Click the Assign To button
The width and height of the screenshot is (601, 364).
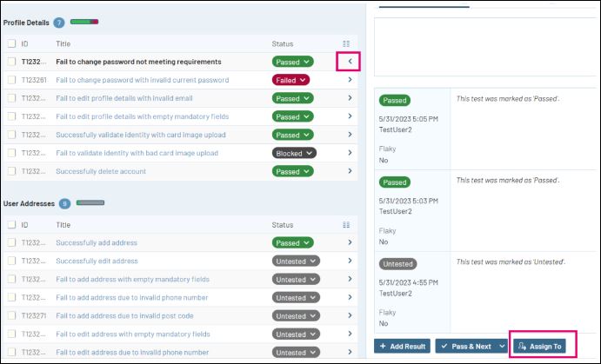[x=540, y=346]
